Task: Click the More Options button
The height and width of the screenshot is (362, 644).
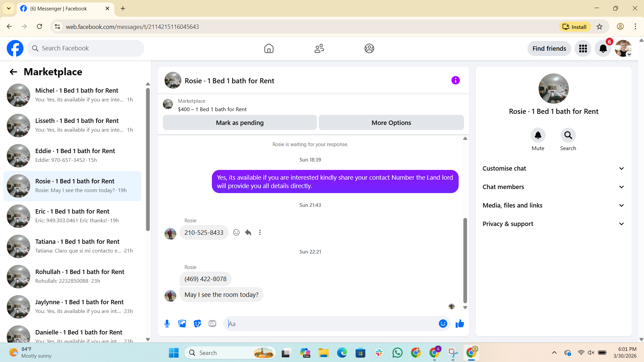Action: [391, 123]
